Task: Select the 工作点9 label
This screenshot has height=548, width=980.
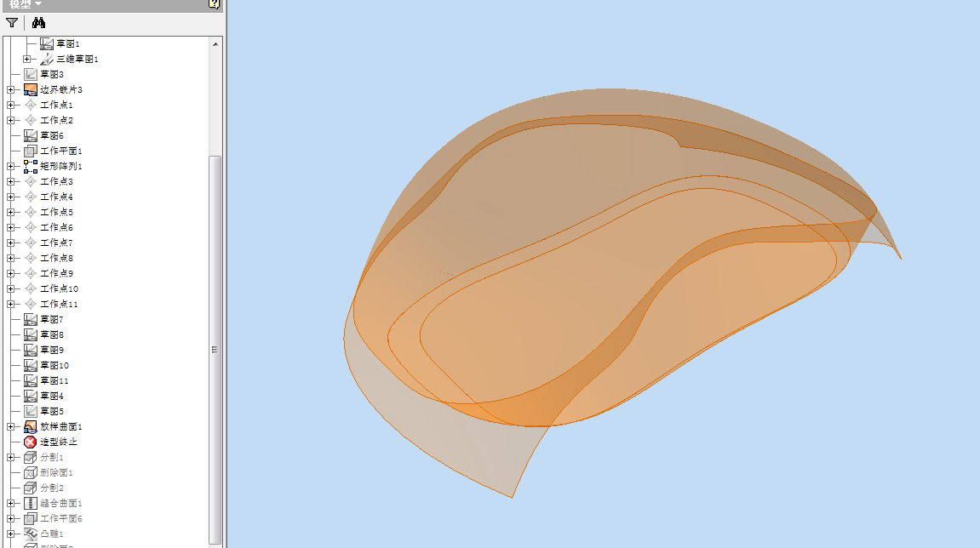Action: (x=56, y=273)
